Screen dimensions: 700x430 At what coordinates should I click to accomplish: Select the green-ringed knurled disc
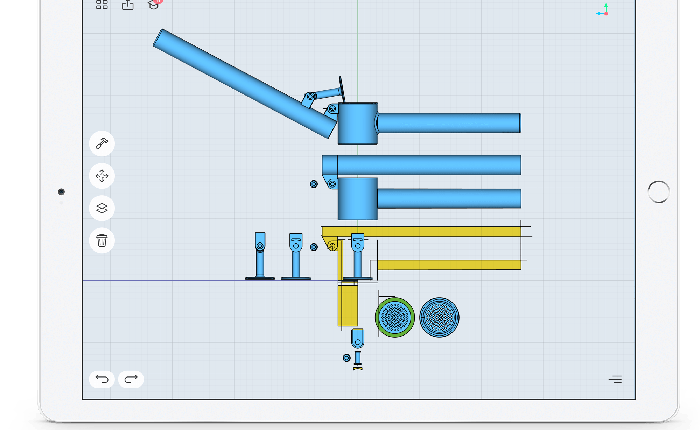[395, 317]
